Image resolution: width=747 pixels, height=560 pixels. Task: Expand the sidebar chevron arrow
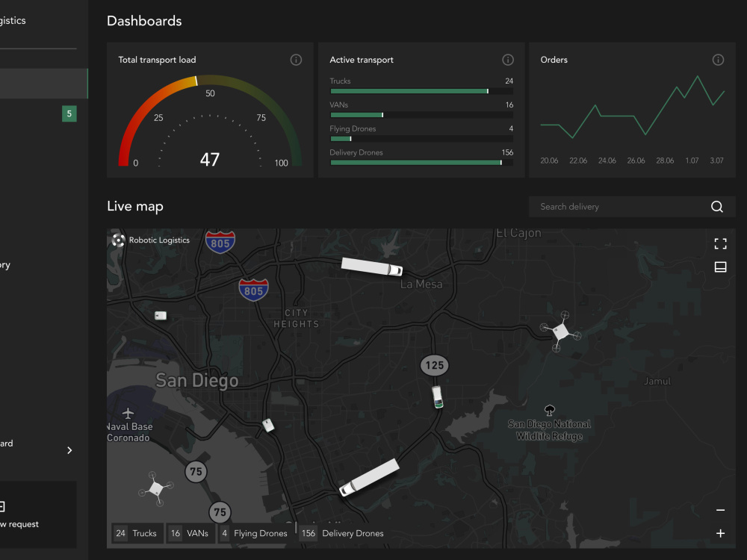(x=69, y=450)
